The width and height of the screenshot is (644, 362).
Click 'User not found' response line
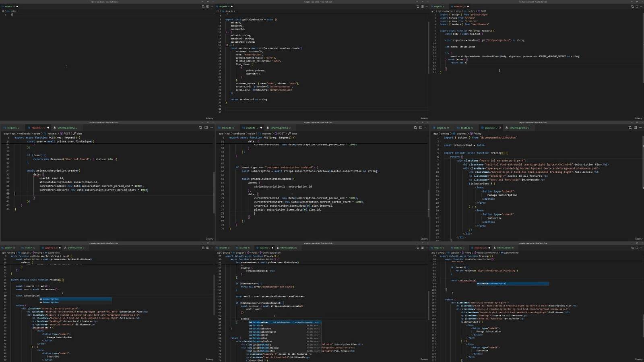pyautogui.click(x=75, y=159)
